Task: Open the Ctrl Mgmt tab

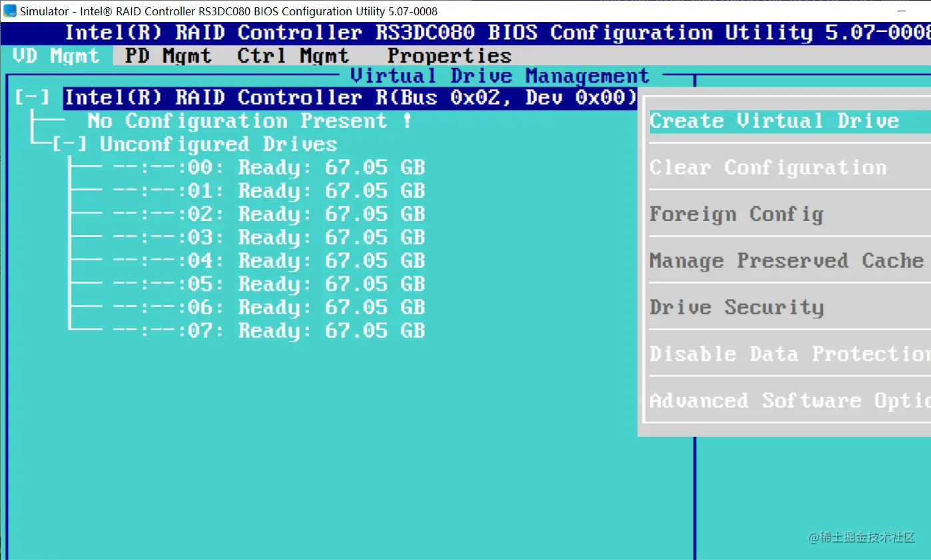Action: pos(292,55)
